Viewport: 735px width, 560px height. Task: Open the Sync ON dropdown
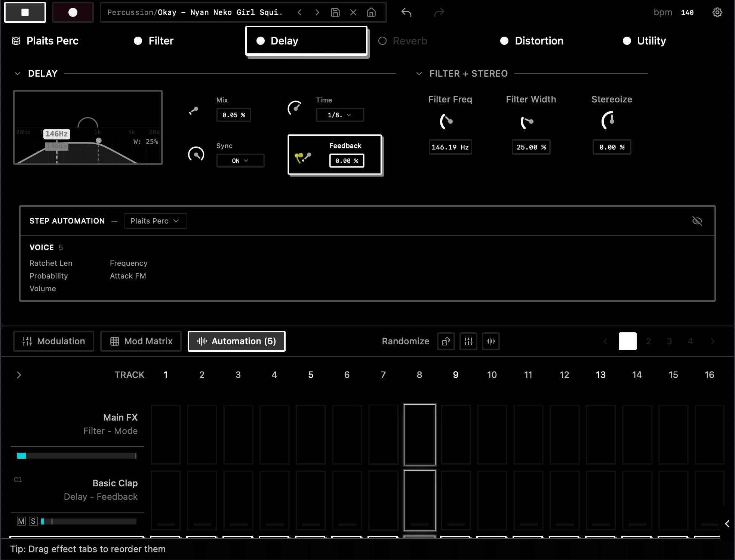[x=240, y=161]
